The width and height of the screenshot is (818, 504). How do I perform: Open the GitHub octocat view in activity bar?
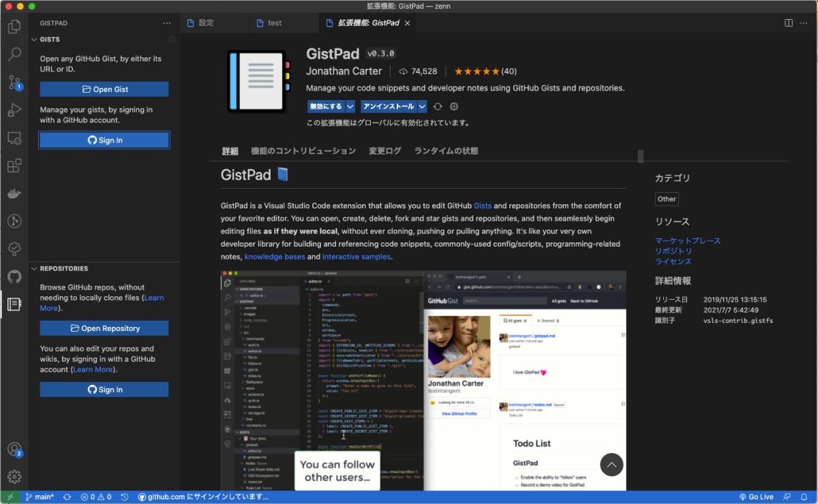[x=14, y=277]
